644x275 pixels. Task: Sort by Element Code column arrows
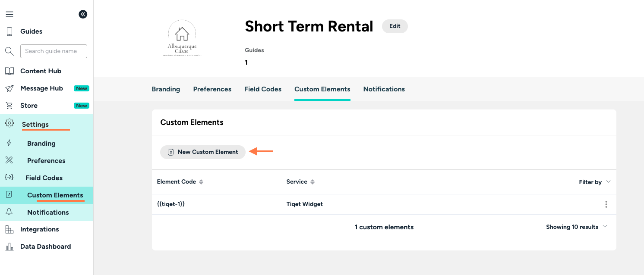201,182
